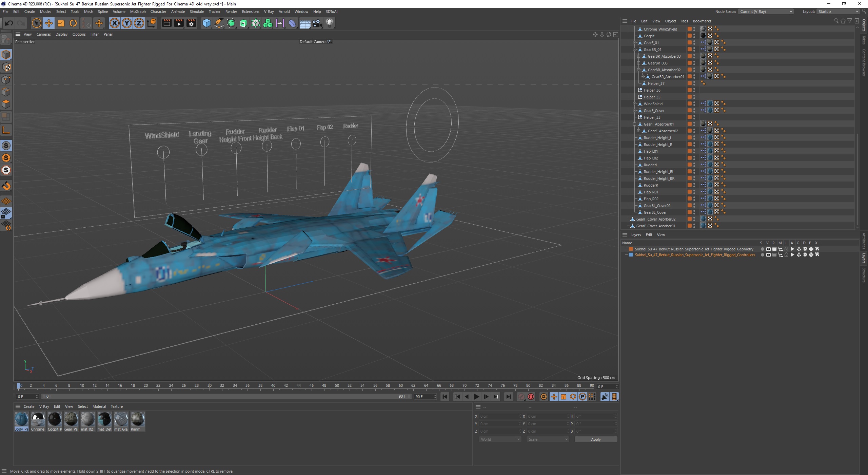Expand GearBR_Absorber03 tree node
Screen dimensions: 868x475
pyautogui.click(x=638, y=56)
